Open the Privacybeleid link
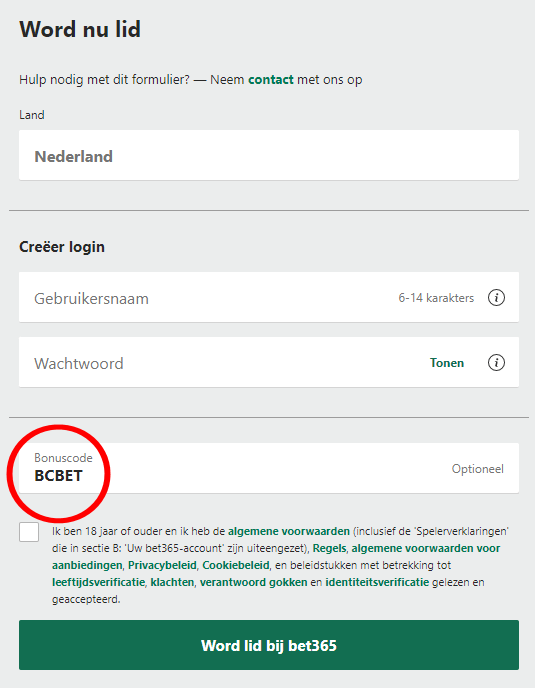The width and height of the screenshot is (535, 688). pos(162,565)
